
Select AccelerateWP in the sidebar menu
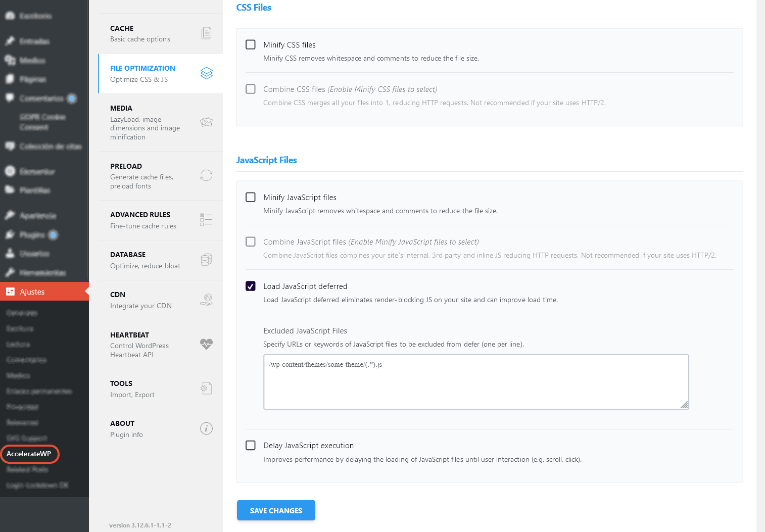(x=29, y=454)
